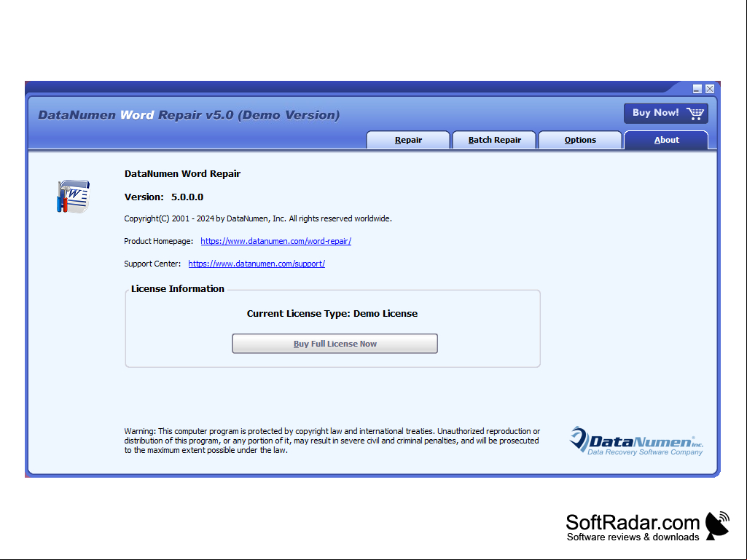Viewport: 747px width, 560px height.
Task: Minimize the DataNumen Word Repair window
Action: [697, 89]
